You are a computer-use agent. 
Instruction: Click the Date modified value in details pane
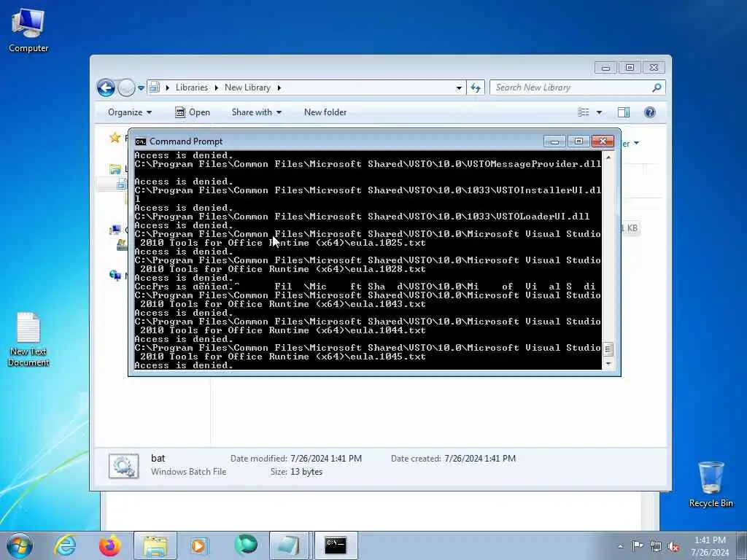(326, 459)
